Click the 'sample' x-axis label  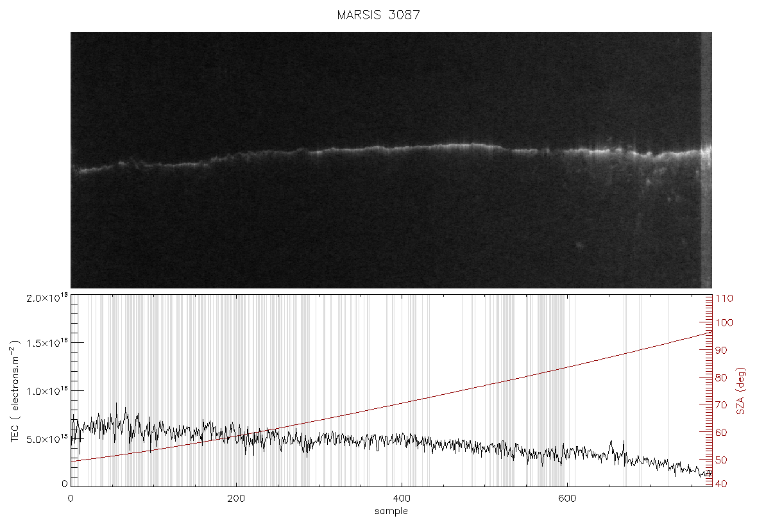tap(391, 511)
